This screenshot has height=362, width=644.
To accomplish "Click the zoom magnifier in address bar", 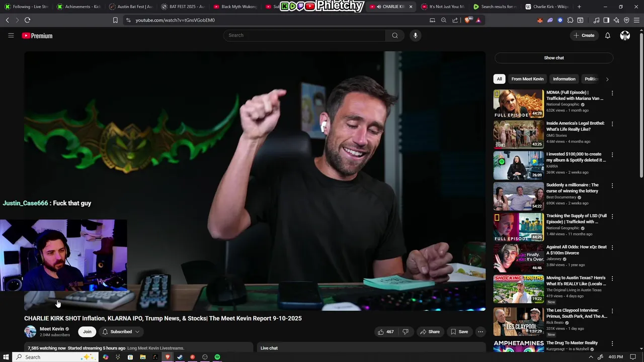I will [x=443, y=20].
